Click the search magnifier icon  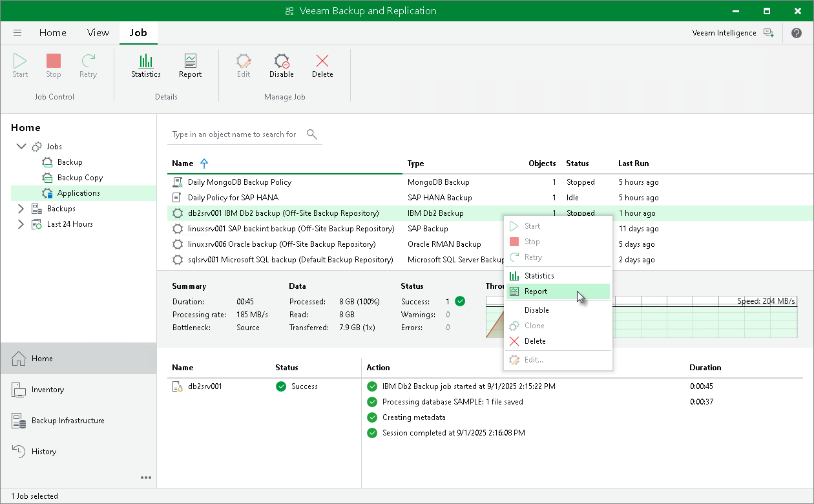coord(312,134)
